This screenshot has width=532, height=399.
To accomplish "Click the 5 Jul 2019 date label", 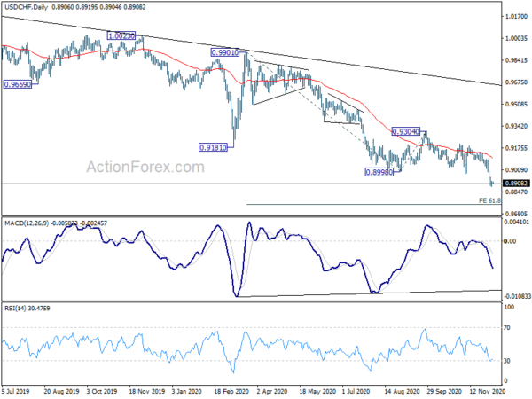I will click(16, 392).
